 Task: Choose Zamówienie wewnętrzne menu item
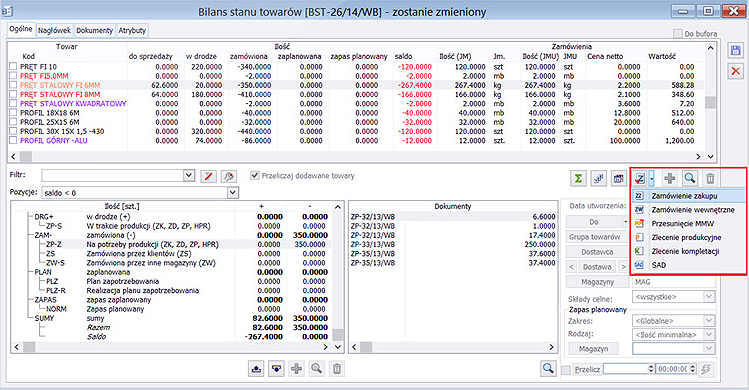pyautogui.click(x=688, y=209)
